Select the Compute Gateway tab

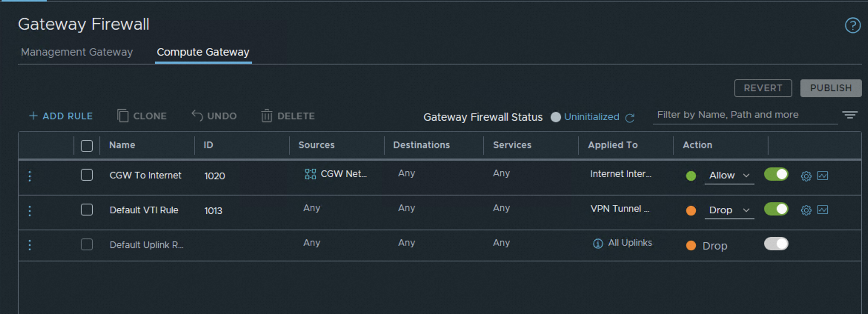(203, 52)
